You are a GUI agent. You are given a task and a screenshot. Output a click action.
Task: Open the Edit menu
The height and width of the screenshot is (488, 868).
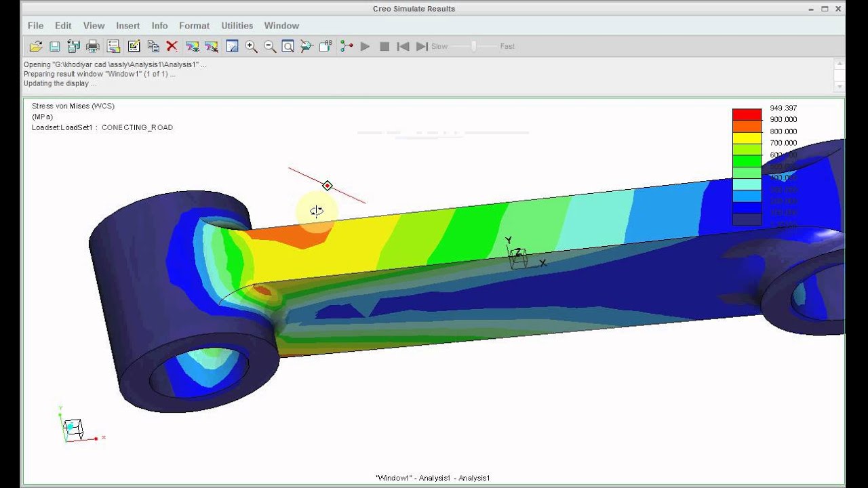click(63, 26)
